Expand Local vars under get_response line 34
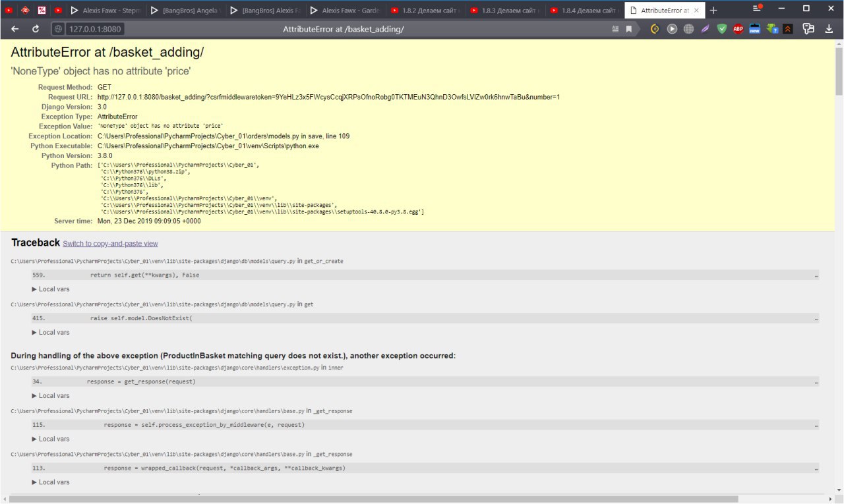Screen dimensions: 844x504 tap(51, 396)
